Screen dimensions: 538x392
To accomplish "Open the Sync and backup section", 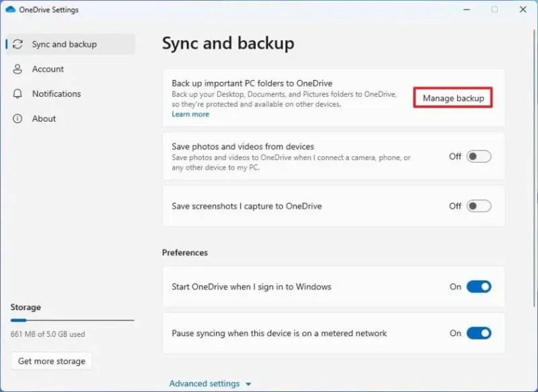I will [71, 44].
